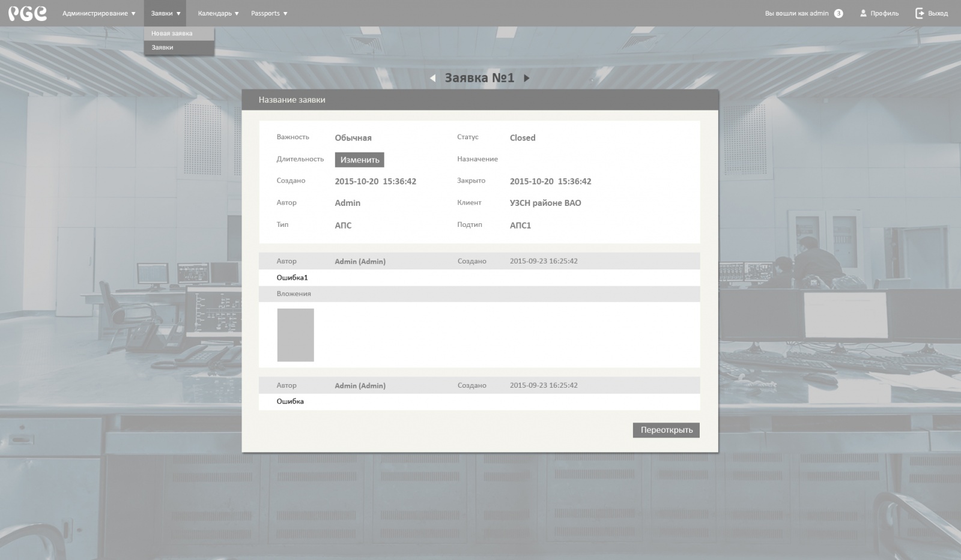Go to next request arrow
Screen dimensions: 961x560
coord(527,78)
